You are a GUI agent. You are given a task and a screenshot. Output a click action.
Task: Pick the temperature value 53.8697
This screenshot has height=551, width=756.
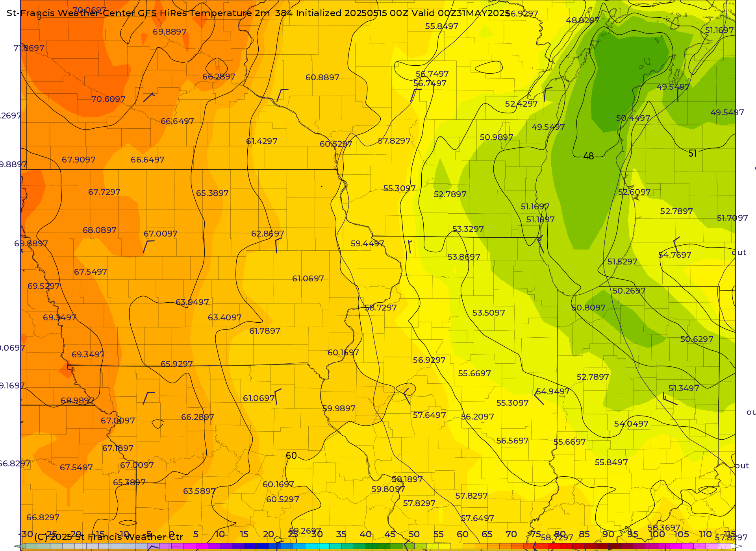click(464, 257)
